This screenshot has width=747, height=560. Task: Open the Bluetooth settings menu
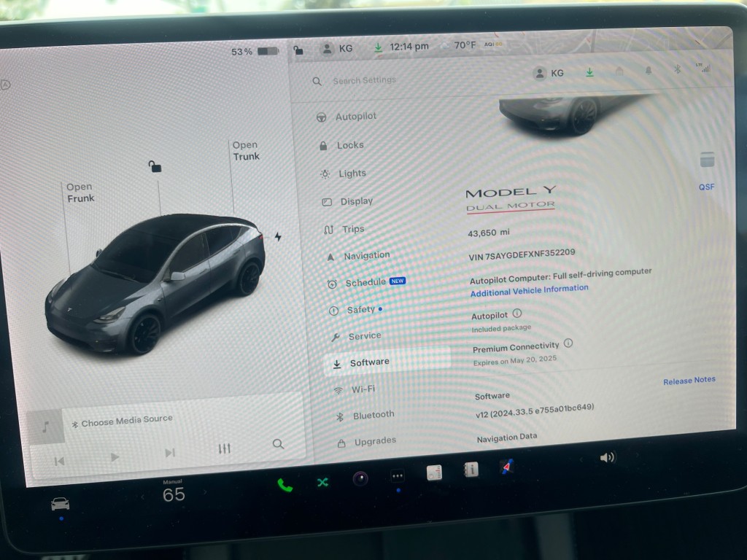point(365,415)
